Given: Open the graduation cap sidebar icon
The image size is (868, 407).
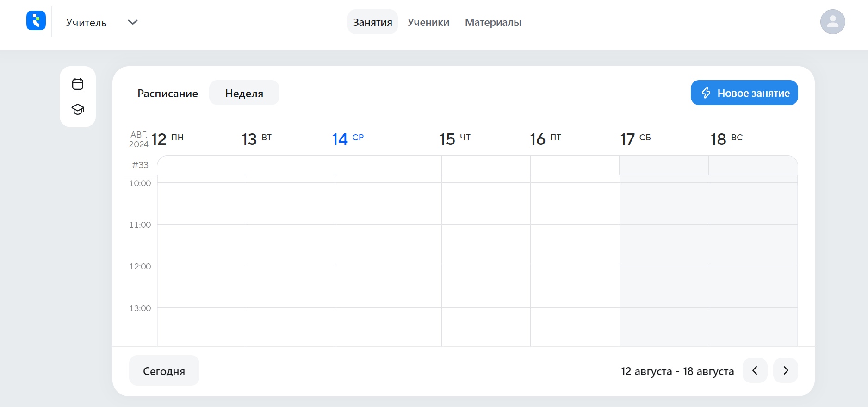Looking at the screenshot, I should coord(78,109).
